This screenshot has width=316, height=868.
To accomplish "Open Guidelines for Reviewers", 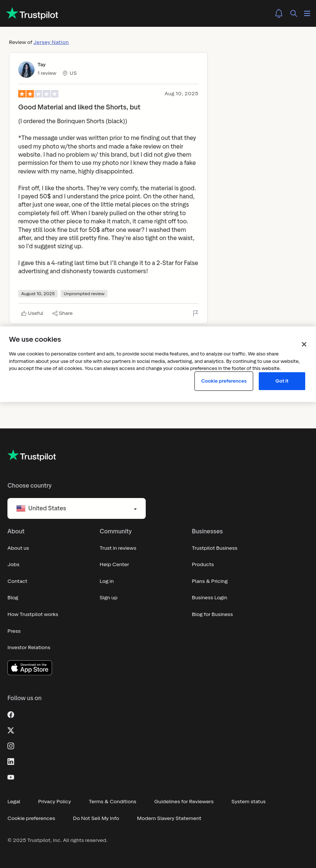I will (184, 802).
